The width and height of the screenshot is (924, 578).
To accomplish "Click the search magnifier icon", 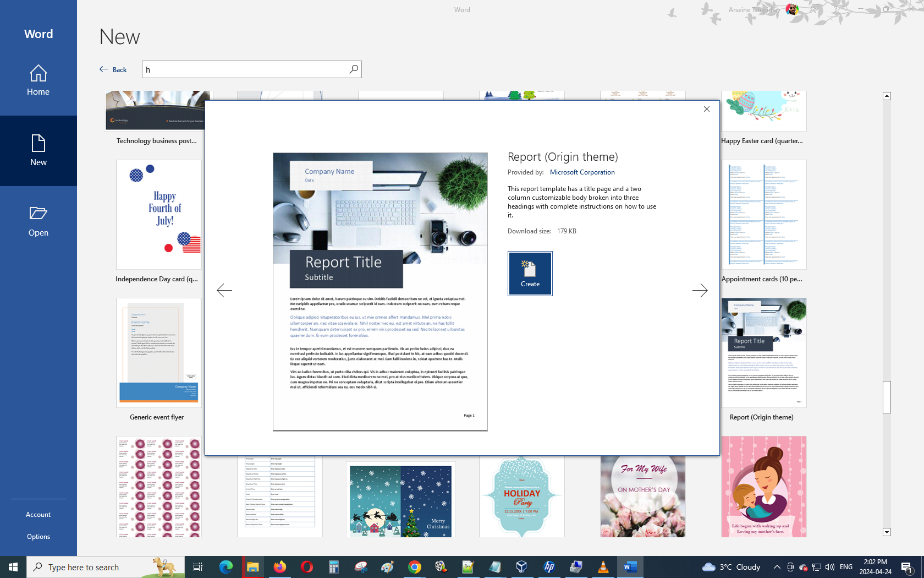I will (354, 69).
